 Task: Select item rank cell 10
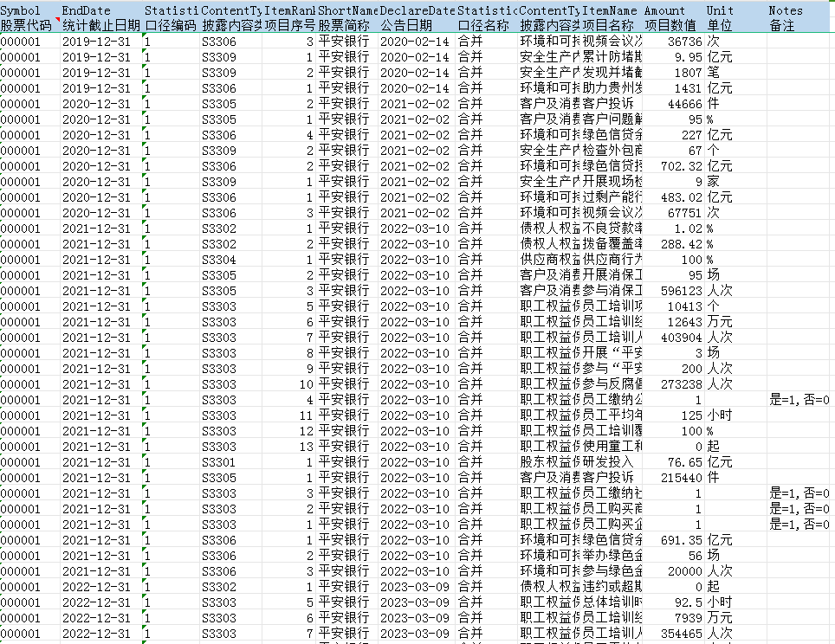click(289, 384)
